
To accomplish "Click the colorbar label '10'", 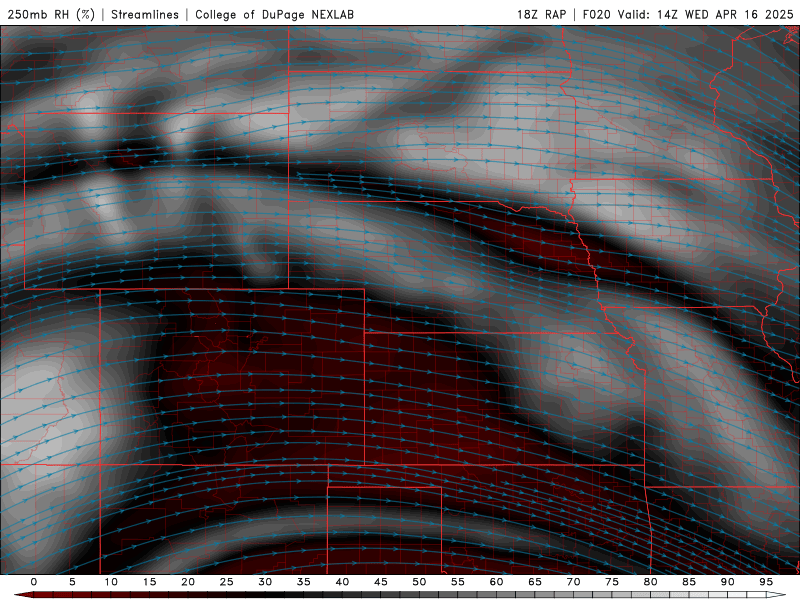I will 111,582.
